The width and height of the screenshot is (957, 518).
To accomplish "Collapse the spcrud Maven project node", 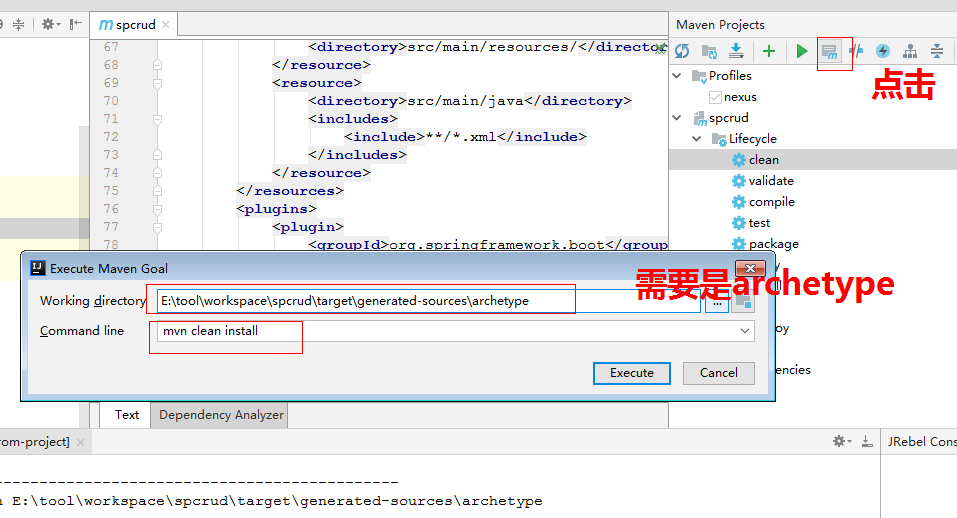I will pos(677,118).
